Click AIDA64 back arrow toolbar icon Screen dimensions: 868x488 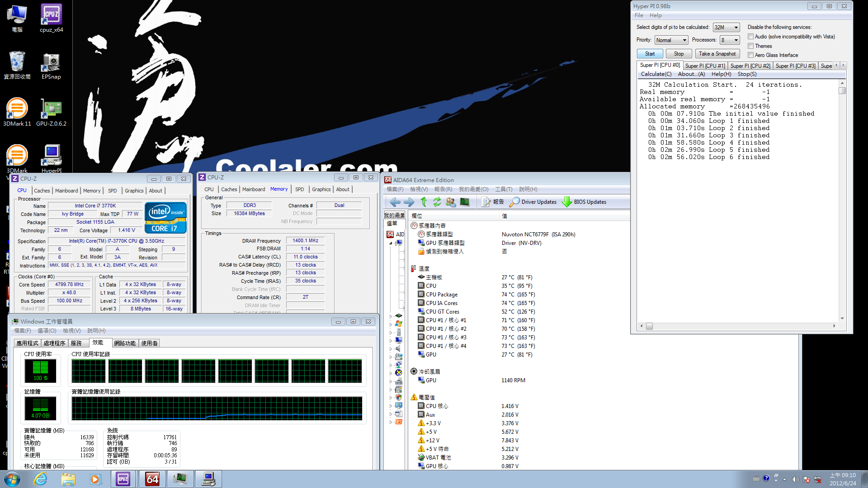click(395, 202)
